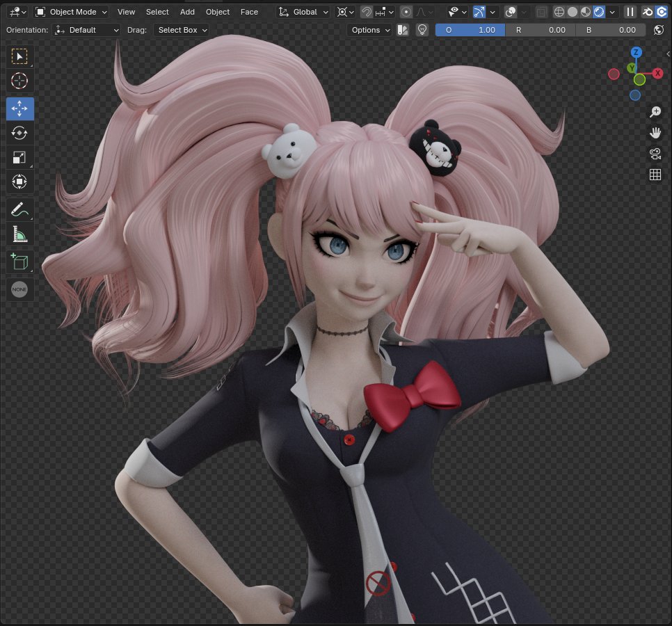The height and width of the screenshot is (626, 672).
Task: Open the Select Box drag dropdown
Action: click(x=181, y=30)
